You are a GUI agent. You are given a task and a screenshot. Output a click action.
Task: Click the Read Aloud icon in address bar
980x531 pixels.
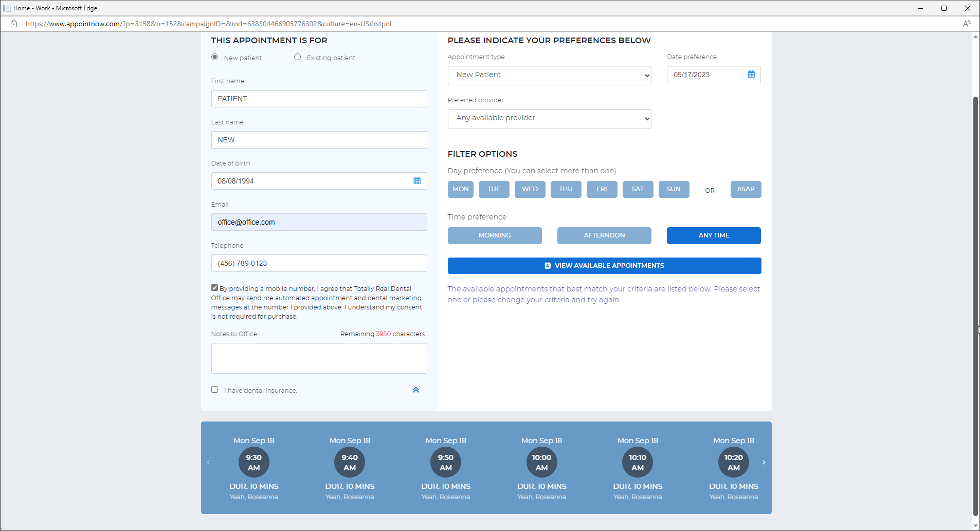(966, 24)
